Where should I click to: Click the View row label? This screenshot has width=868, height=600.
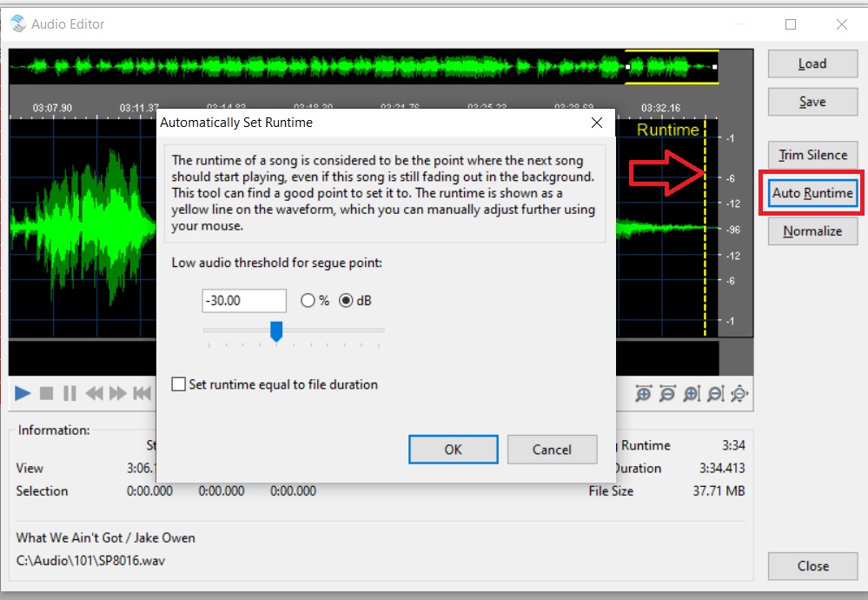tap(30, 468)
